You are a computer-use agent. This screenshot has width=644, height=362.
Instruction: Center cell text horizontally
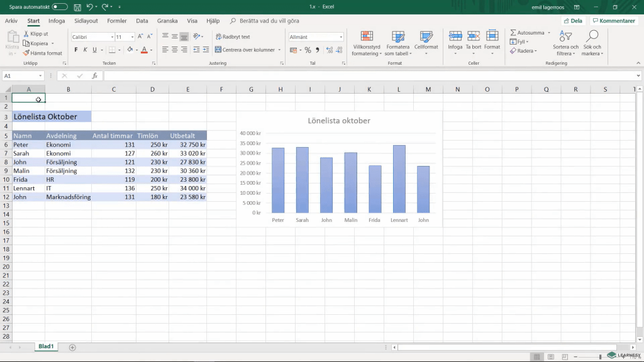(175, 50)
